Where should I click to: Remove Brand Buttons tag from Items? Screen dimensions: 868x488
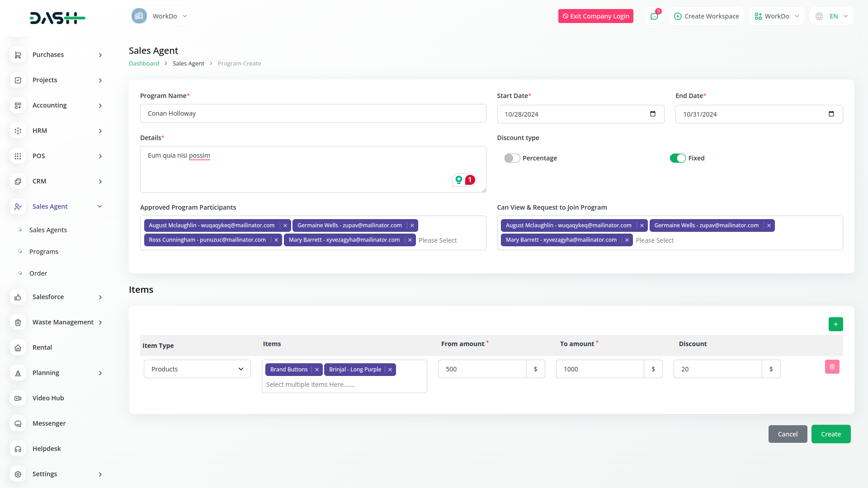(x=317, y=370)
